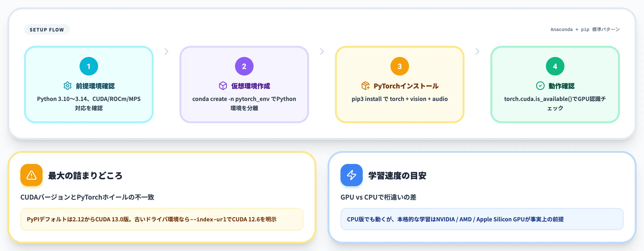Click the 'torch.cuda.is_available()' description
Viewport: 644px width, 251px height.
(555, 103)
